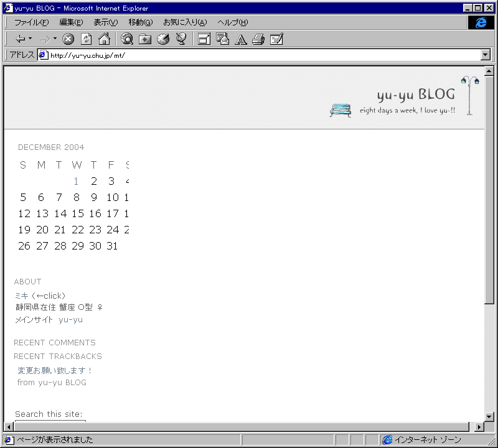This screenshot has width=498, height=448.
Task: Open the Back button history dropdown arrow
Action: click(30, 39)
